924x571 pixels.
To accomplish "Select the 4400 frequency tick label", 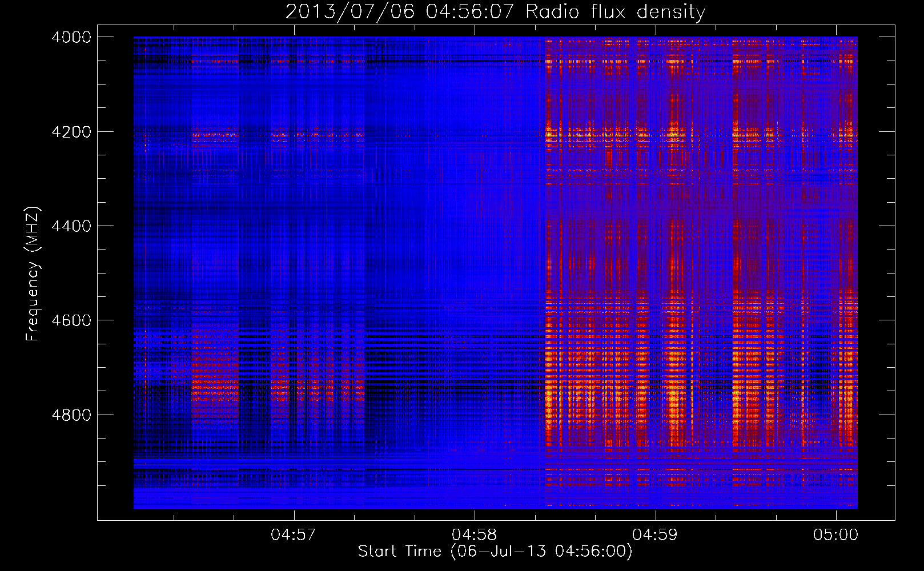I will pos(71,226).
